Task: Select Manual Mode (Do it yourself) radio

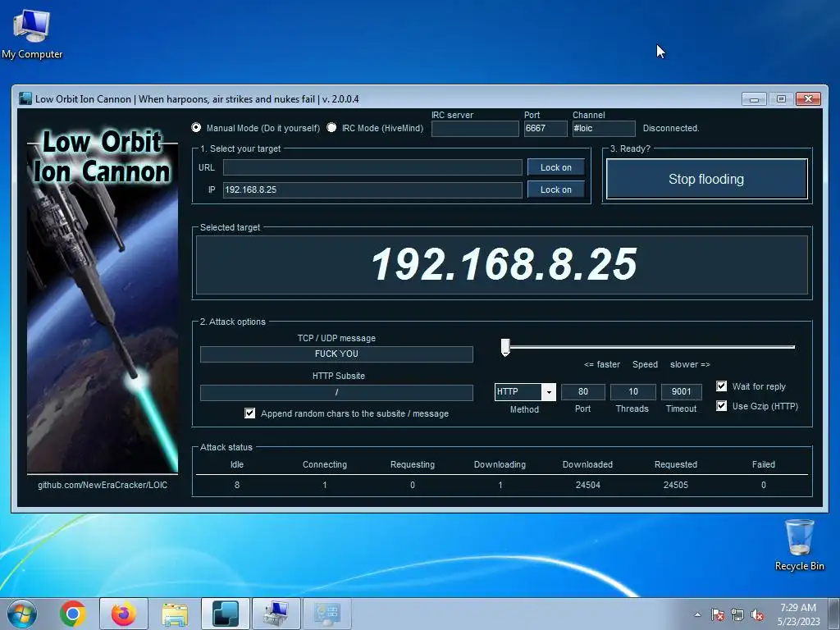Action: pos(196,127)
